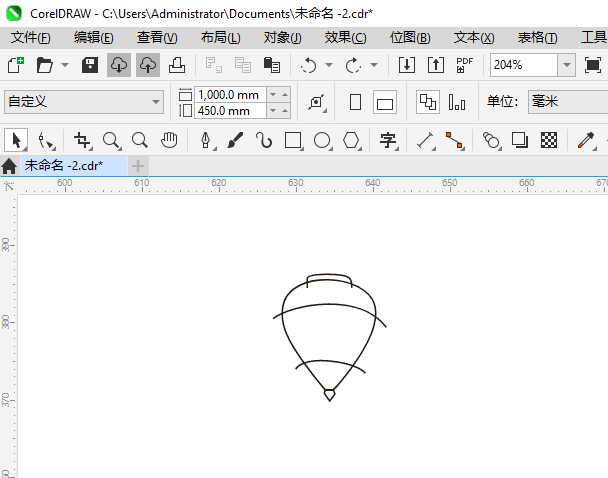Select the Rectangle tool
Image resolution: width=608 pixels, height=478 pixels.
coord(294,140)
